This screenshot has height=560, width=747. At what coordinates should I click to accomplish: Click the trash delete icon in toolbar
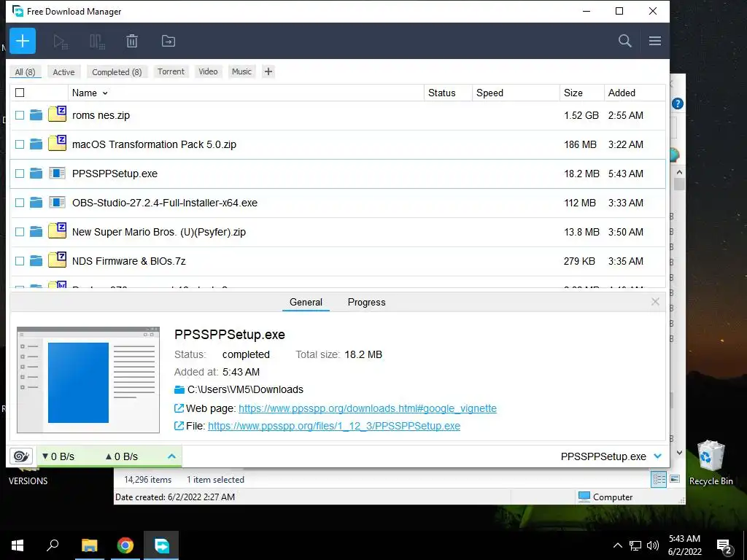click(x=132, y=42)
